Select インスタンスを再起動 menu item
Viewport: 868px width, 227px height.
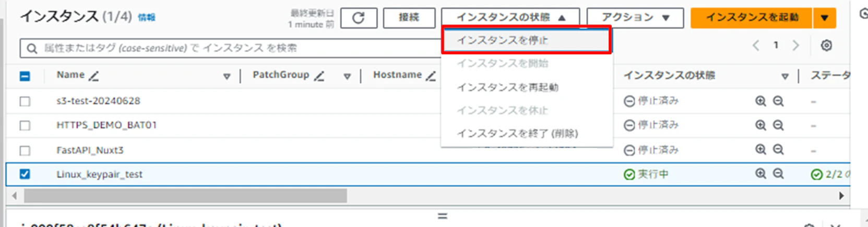[x=526, y=87]
